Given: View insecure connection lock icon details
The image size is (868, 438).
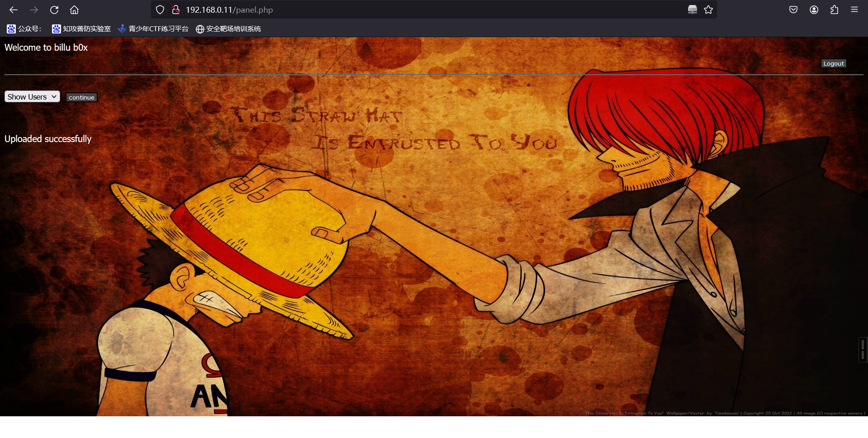Looking at the screenshot, I should tap(176, 10).
